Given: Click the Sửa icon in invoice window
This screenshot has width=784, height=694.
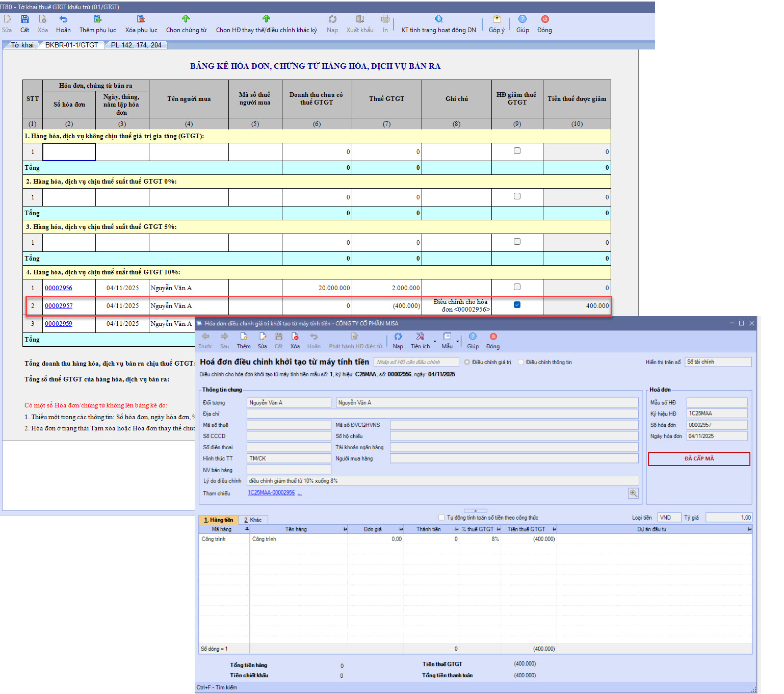Looking at the screenshot, I should (262, 337).
